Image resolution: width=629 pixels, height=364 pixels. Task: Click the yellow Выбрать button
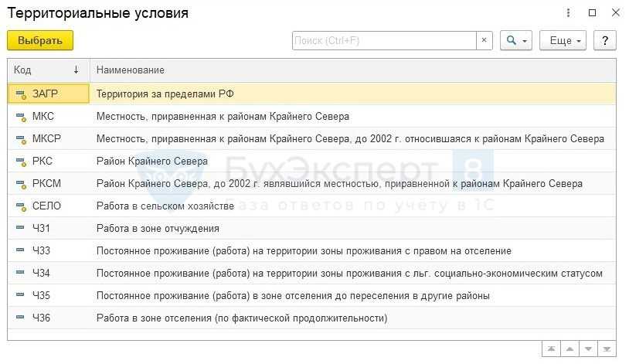40,40
